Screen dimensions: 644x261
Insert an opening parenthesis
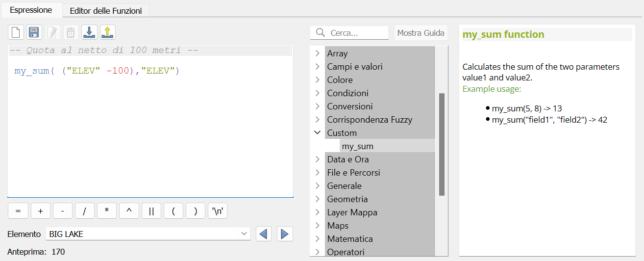tap(173, 211)
